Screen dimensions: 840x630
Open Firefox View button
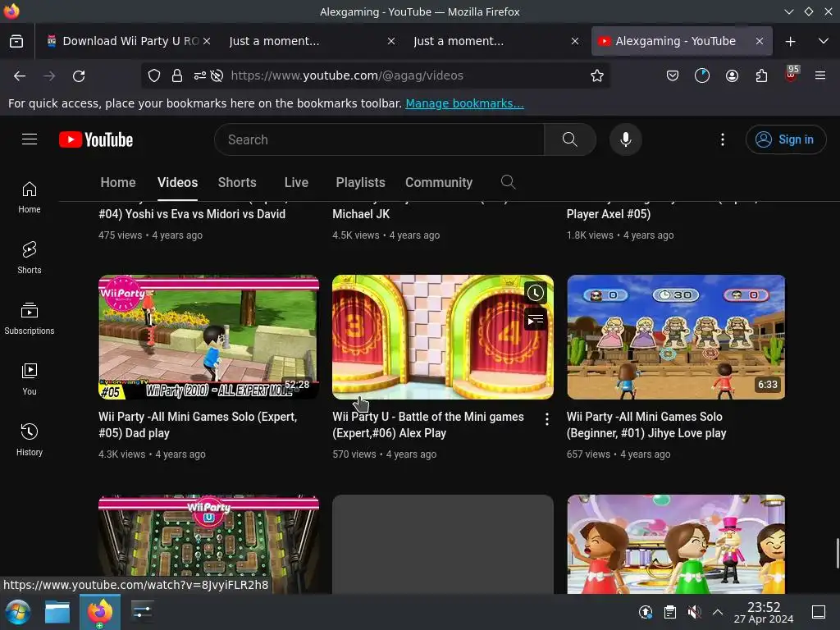click(16, 41)
